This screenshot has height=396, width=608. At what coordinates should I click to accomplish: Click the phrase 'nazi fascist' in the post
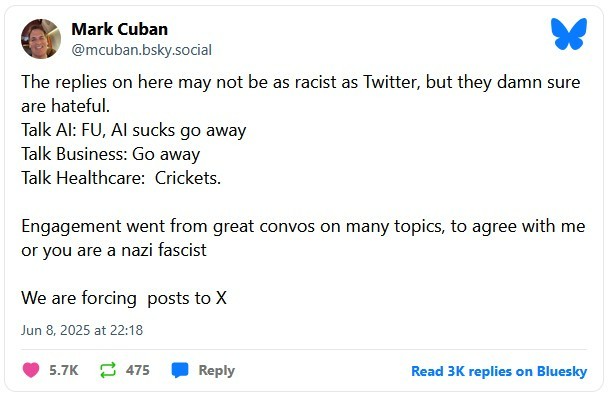(x=164, y=250)
